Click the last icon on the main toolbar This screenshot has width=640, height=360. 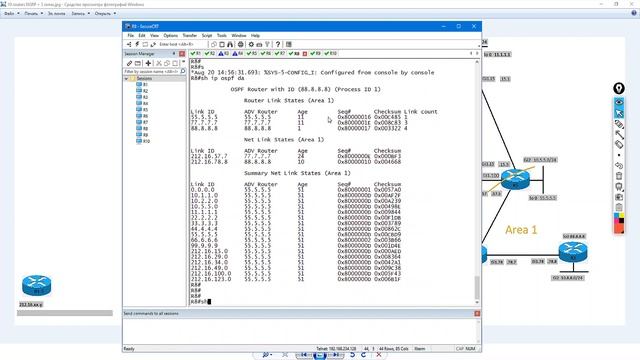(289, 44)
